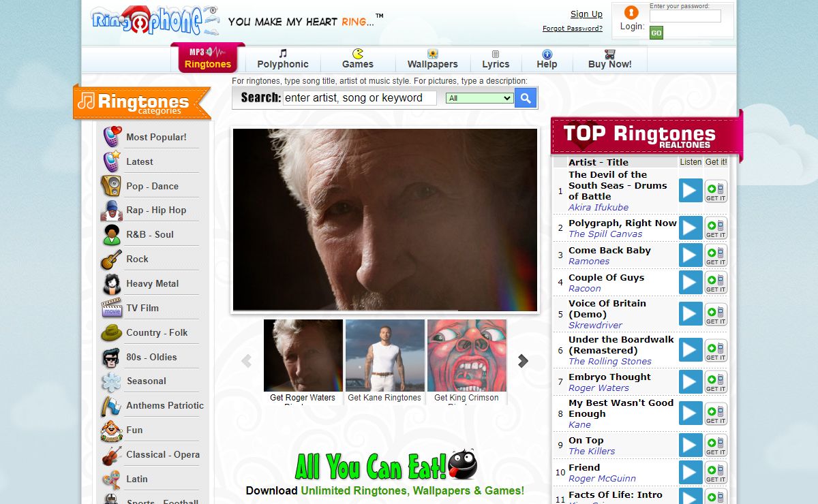The width and height of the screenshot is (818, 504).
Task: Play Embryo Thought ringtone preview
Action: [x=691, y=381]
